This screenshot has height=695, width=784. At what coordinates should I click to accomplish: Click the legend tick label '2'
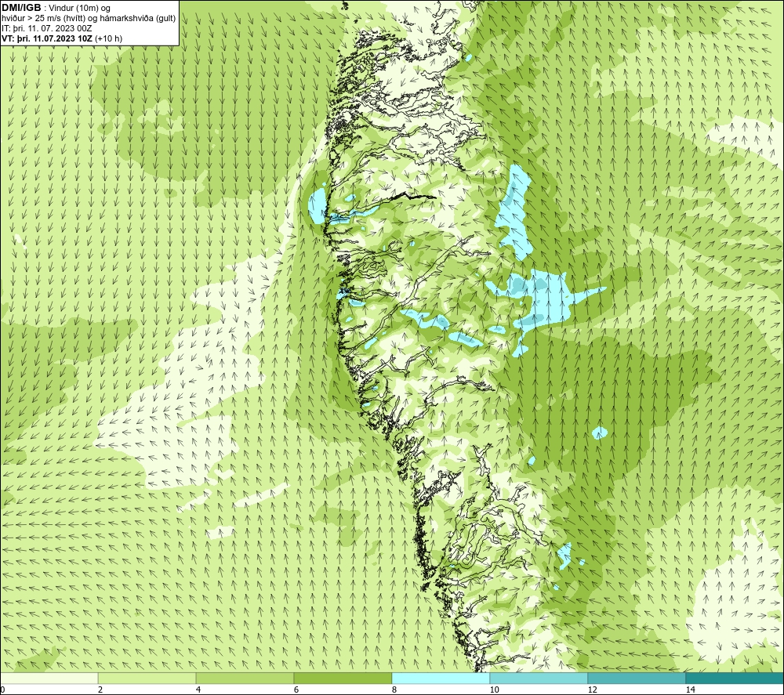pyautogui.click(x=100, y=690)
